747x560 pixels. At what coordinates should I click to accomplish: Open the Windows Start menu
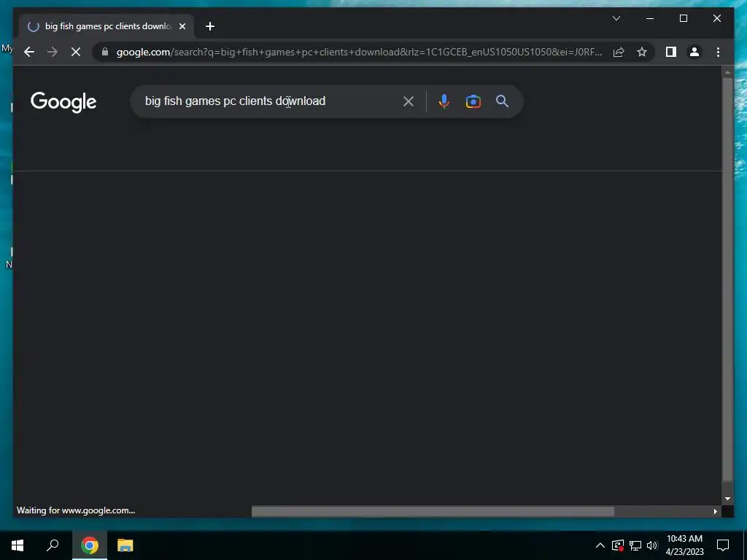click(18, 545)
